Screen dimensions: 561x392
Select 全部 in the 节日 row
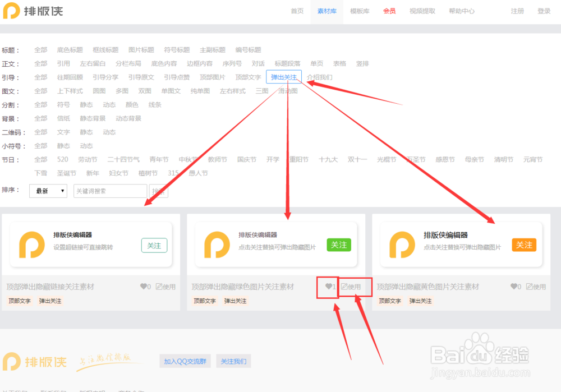[40, 159]
